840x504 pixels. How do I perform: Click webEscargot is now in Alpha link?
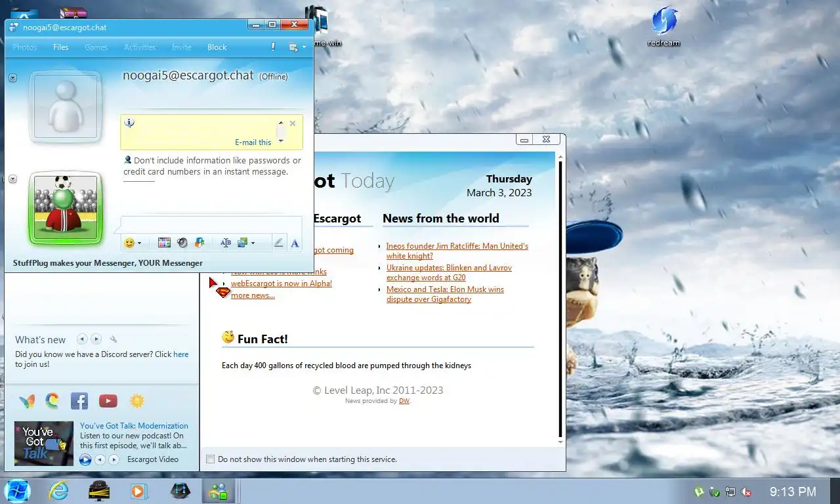coord(282,283)
